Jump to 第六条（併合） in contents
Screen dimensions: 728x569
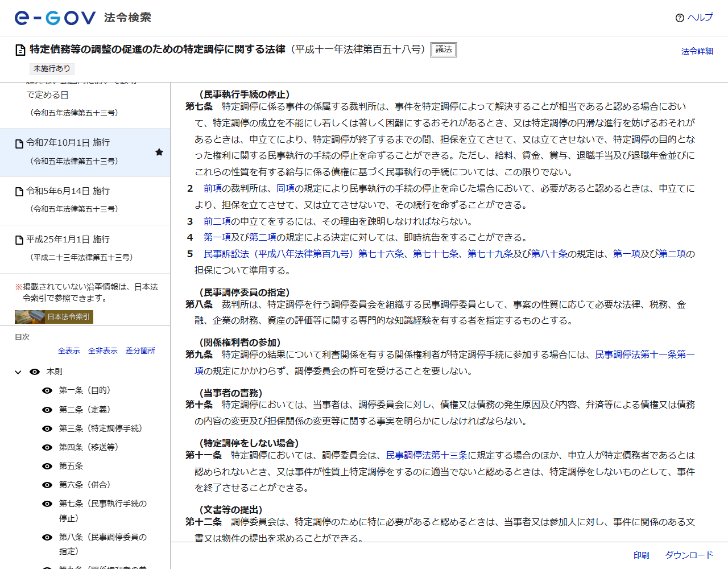85,485
